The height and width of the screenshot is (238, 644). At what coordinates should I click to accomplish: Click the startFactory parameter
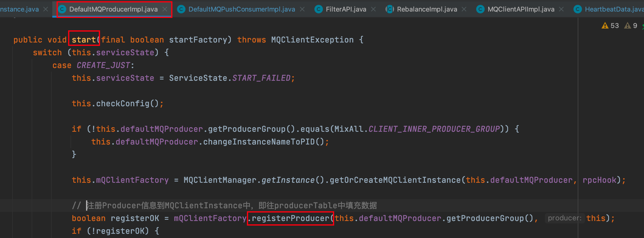click(x=198, y=40)
